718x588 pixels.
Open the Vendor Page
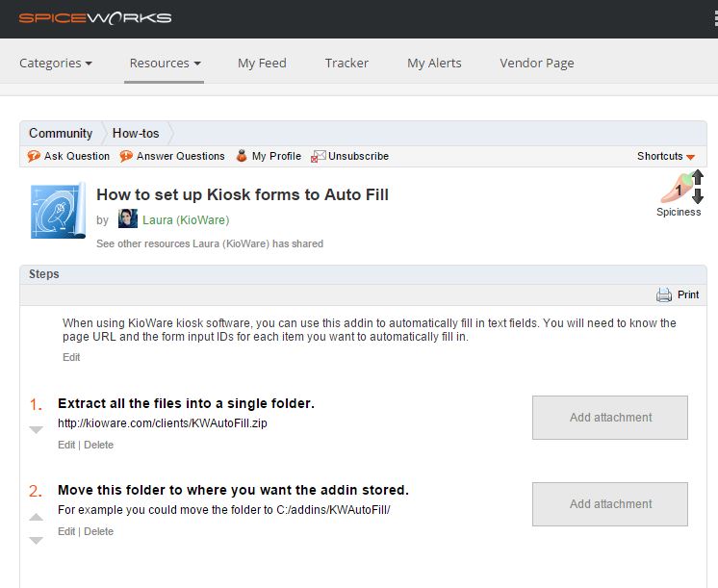pyautogui.click(x=537, y=63)
